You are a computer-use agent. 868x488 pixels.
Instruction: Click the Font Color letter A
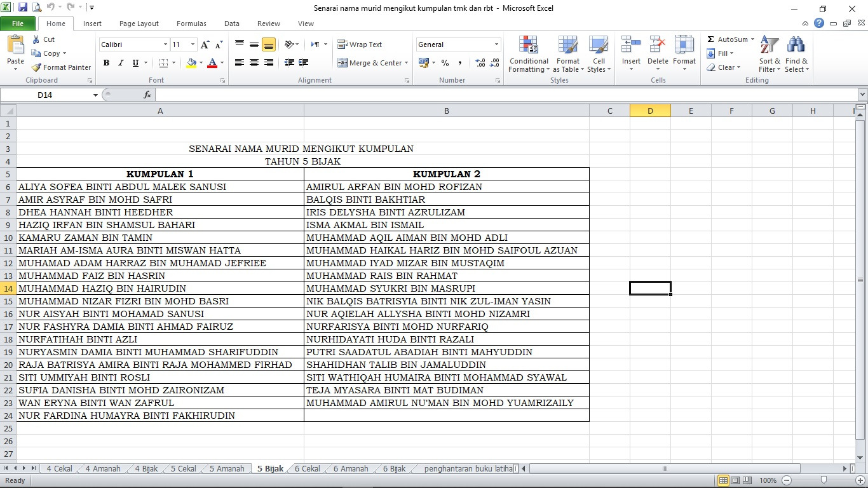pos(212,63)
